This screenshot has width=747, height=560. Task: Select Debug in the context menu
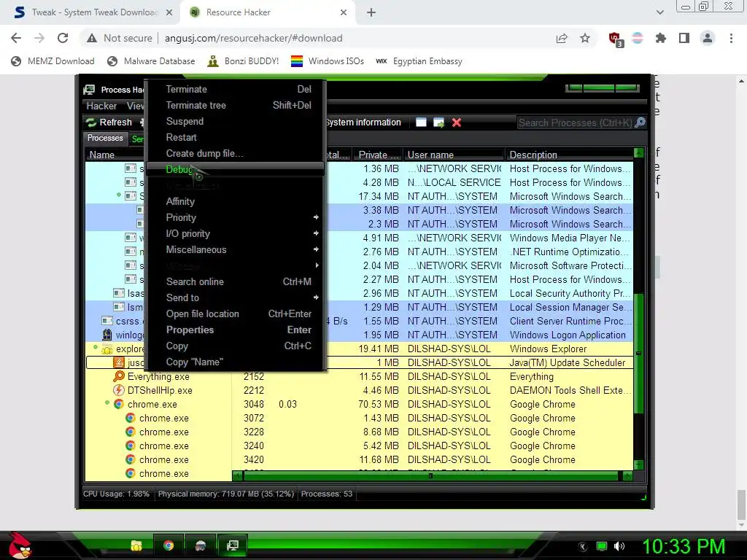236,169
